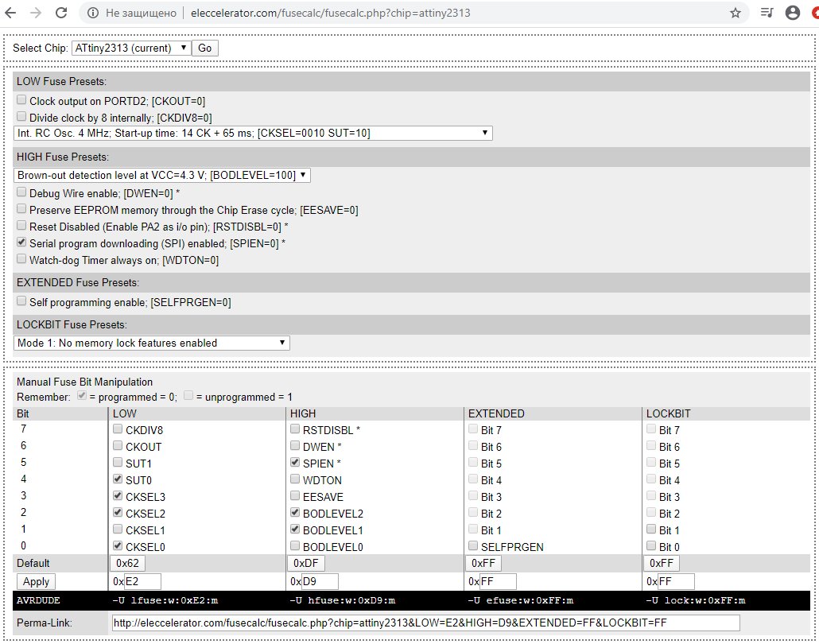
Task: Toggle the EESAVE bit checkbox
Action: tap(295, 495)
